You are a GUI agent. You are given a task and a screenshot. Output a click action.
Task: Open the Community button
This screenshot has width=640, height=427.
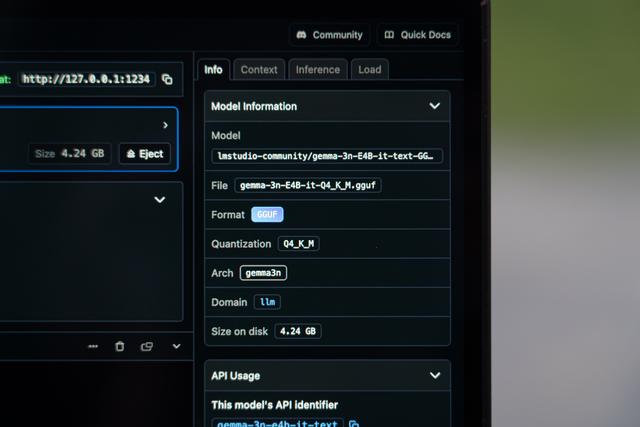click(329, 35)
